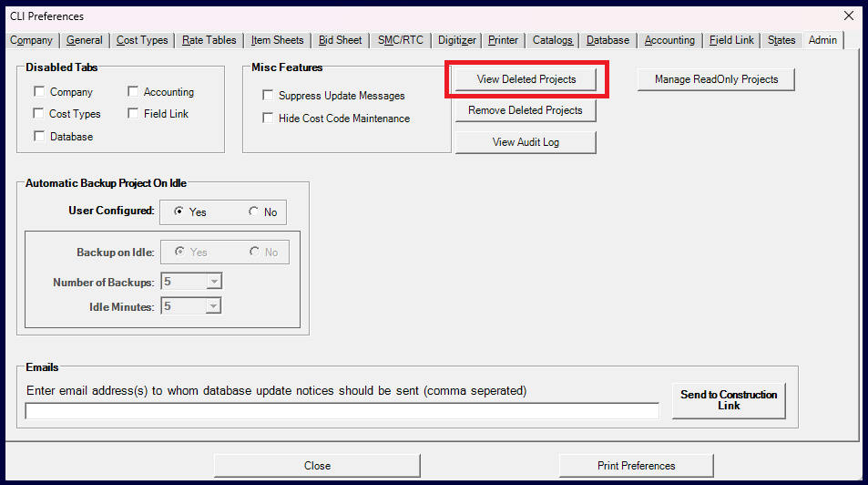Screen dimensions: 868x485
Task: Enable Suppress Update Messages checkbox
Action: (x=268, y=96)
